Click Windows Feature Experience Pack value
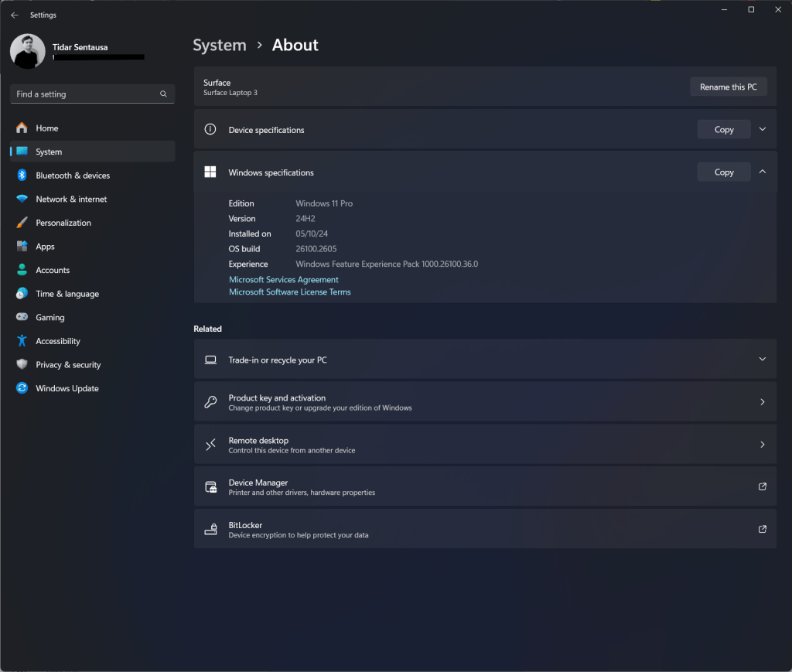Viewport: 792px width, 672px height. (x=387, y=264)
